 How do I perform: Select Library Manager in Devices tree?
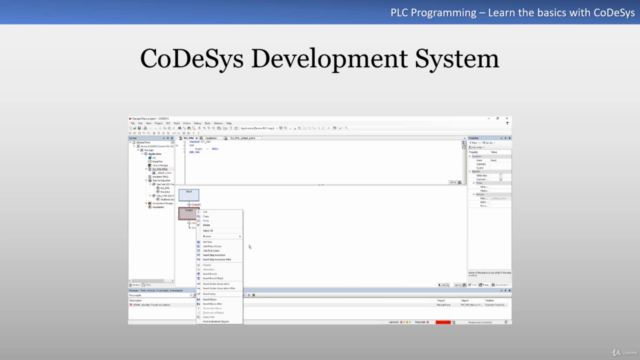coord(160,165)
